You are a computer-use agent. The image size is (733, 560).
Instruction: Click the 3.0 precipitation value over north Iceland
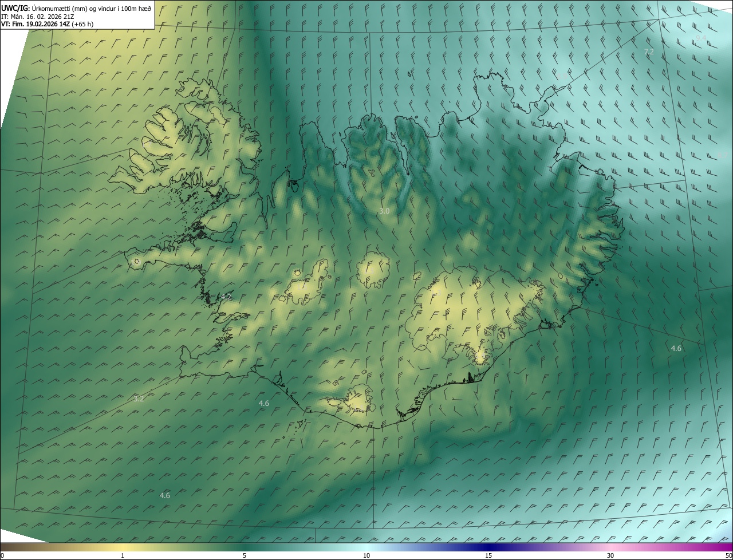pos(384,211)
